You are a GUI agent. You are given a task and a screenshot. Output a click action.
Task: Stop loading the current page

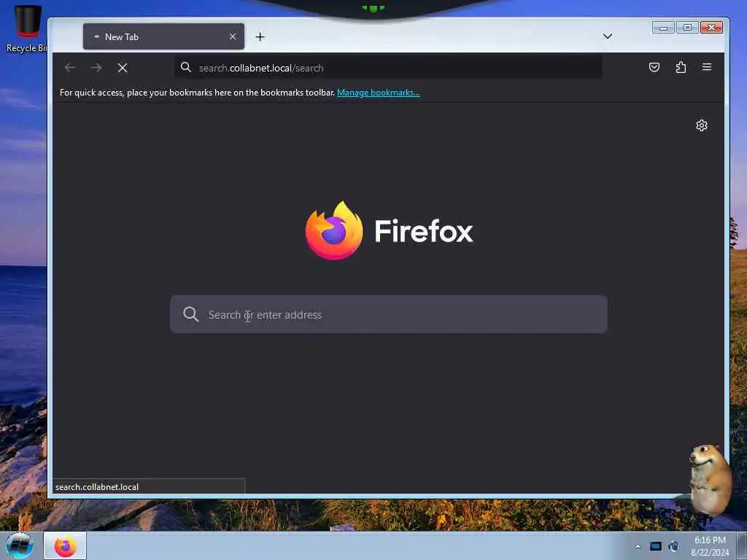tap(123, 68)
